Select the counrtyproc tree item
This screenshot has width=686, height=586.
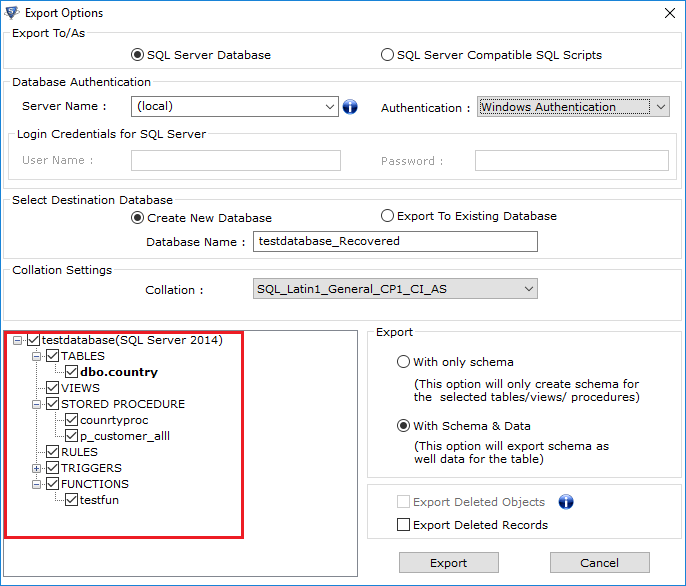114,420
